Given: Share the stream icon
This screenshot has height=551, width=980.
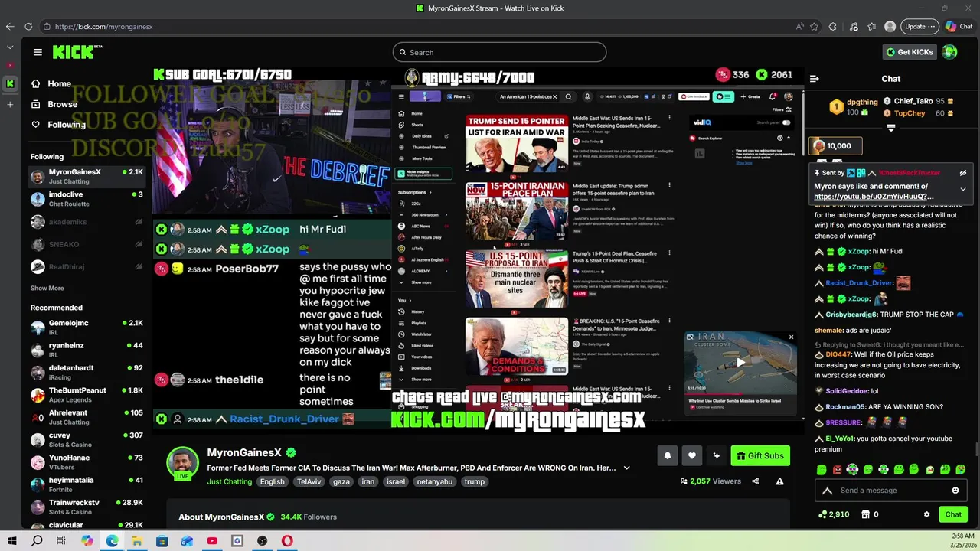Looking at the screenshot, I should click(x=756, y=481).
